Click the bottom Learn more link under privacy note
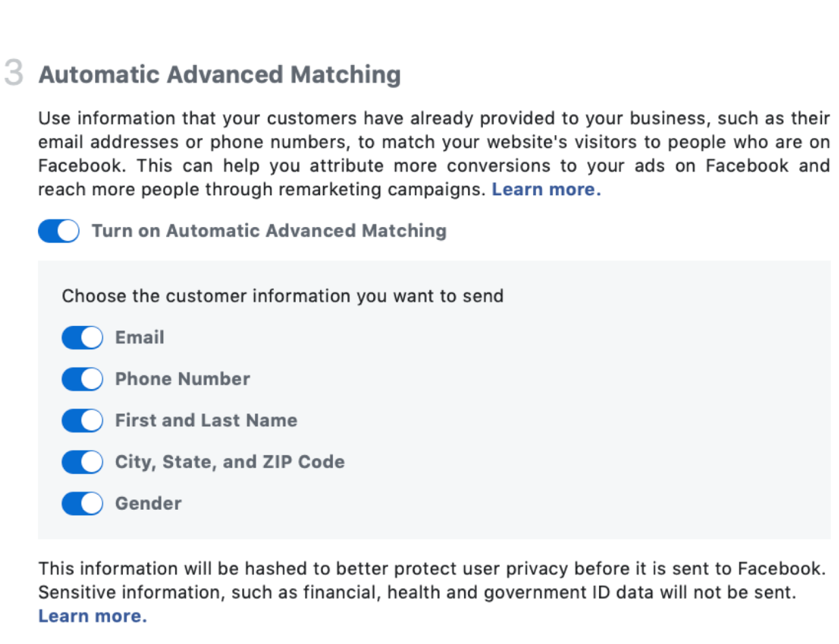This screenshot has height=644, width=839. click(92, 616)
